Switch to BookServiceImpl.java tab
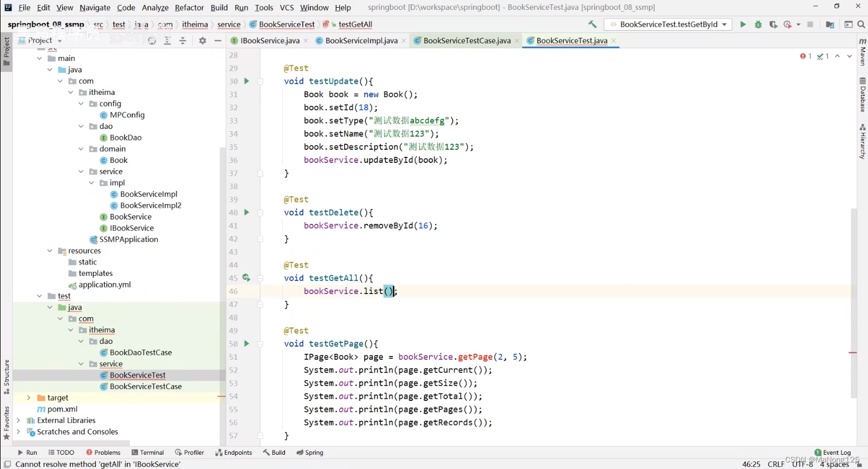This screenshot has width=868, height=469. [x=361, y=41]
